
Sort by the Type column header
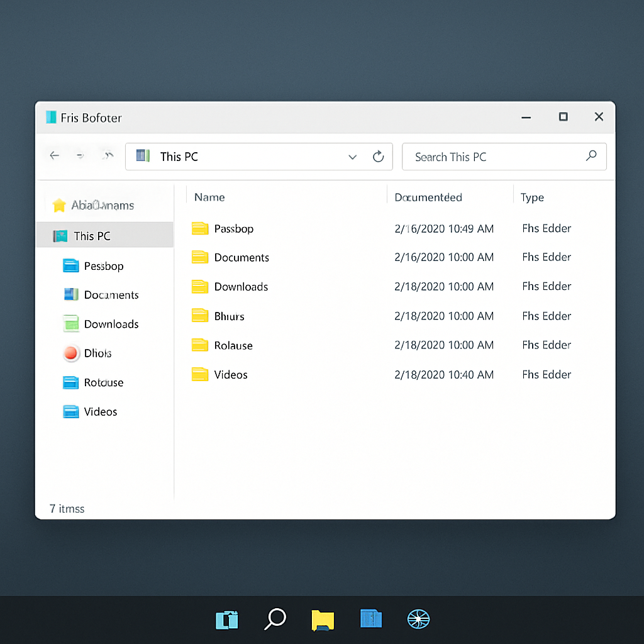[532, 197]
